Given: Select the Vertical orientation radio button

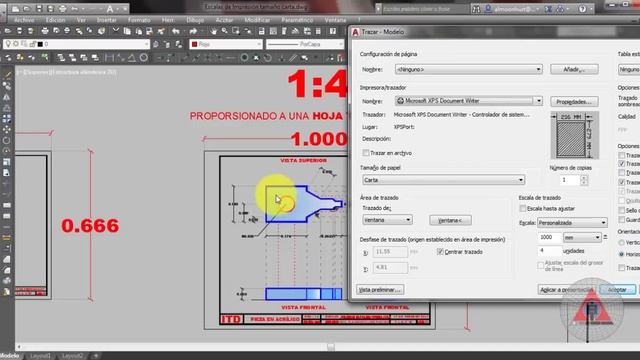Looking at the screenshot, I should point(622,243).
